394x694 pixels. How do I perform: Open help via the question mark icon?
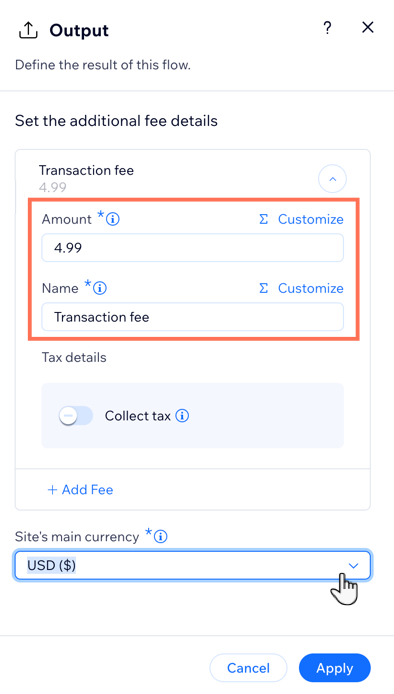pyautogui.click(x=327, y=28)
